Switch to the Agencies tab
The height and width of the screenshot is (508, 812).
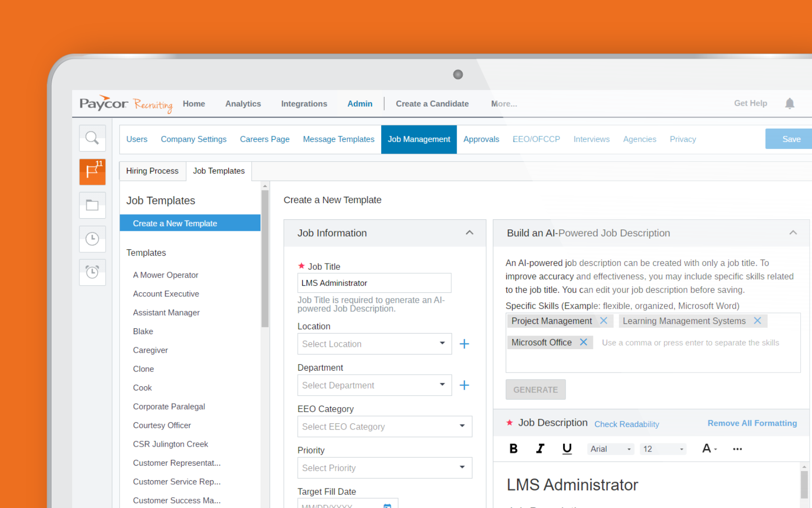click(640, 139)
